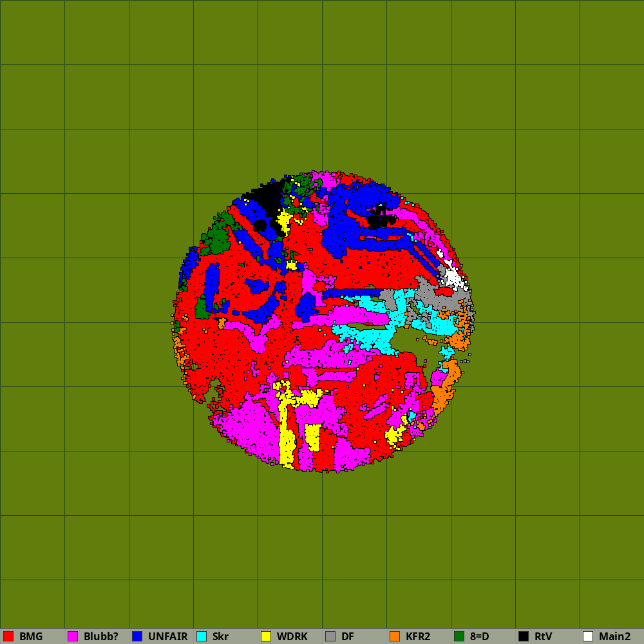The width and height of the screenshot is (644, 644).
Task: Click the white Main2 territory on the map
Action: click(x=453, y=277)
